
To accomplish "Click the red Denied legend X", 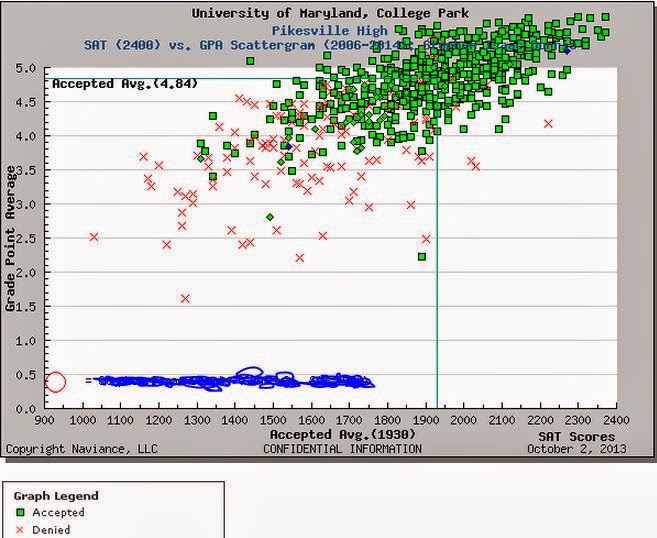I will 20,530.
